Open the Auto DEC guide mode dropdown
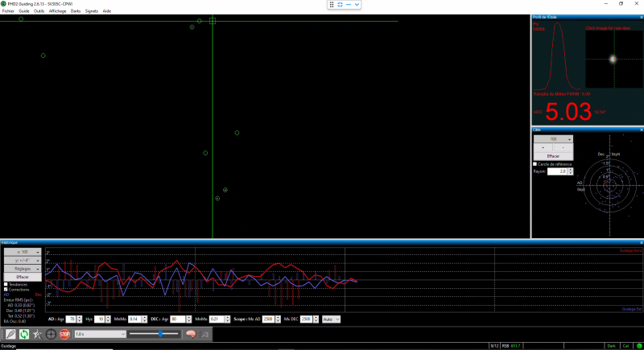The image size is (644, 350). (331, 319)
